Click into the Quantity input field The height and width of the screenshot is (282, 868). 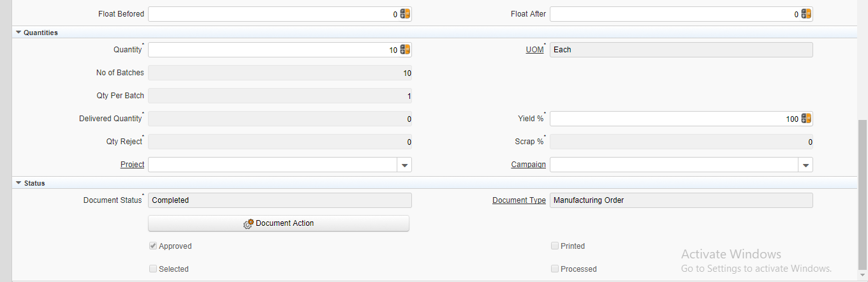pos(274,50)
